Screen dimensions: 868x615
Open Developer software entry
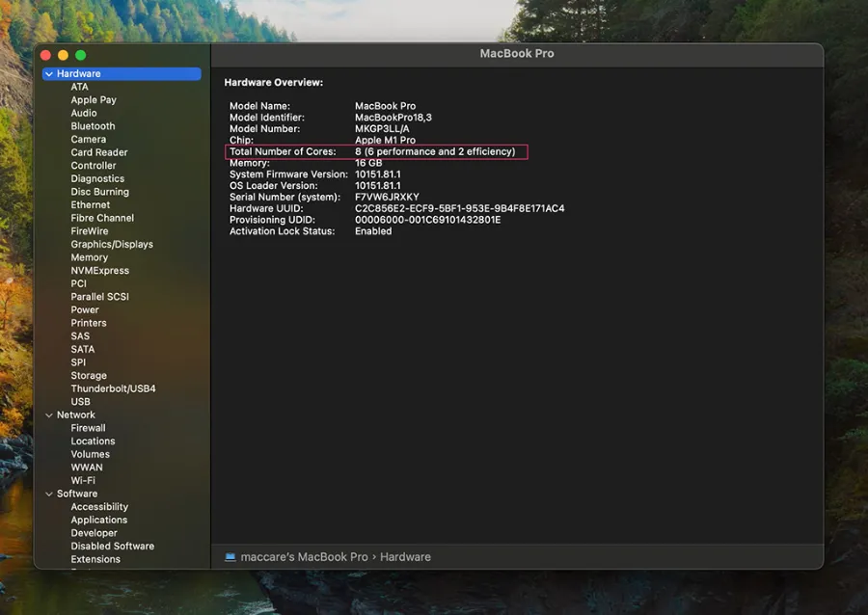[x=95, y=533]
